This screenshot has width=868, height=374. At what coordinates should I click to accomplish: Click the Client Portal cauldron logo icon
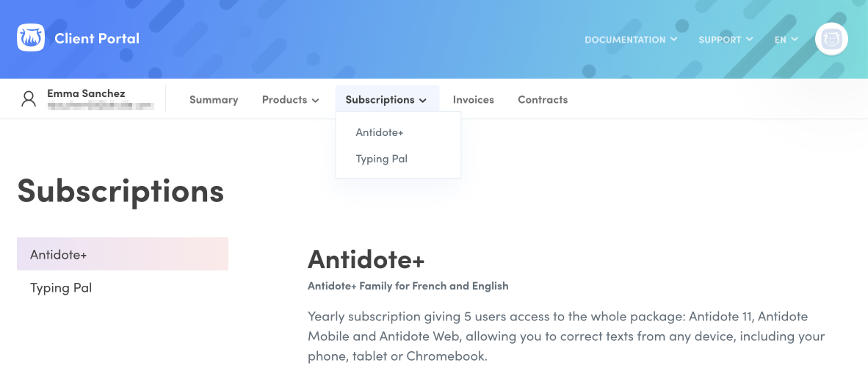coord(30,37)
